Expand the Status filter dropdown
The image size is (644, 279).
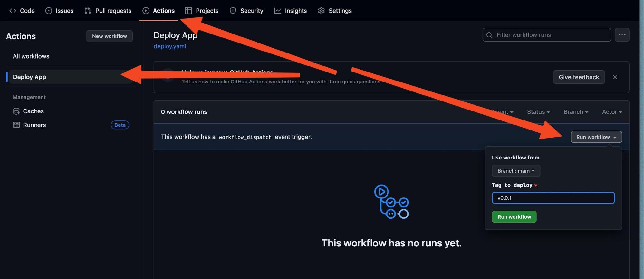(538, 112)
